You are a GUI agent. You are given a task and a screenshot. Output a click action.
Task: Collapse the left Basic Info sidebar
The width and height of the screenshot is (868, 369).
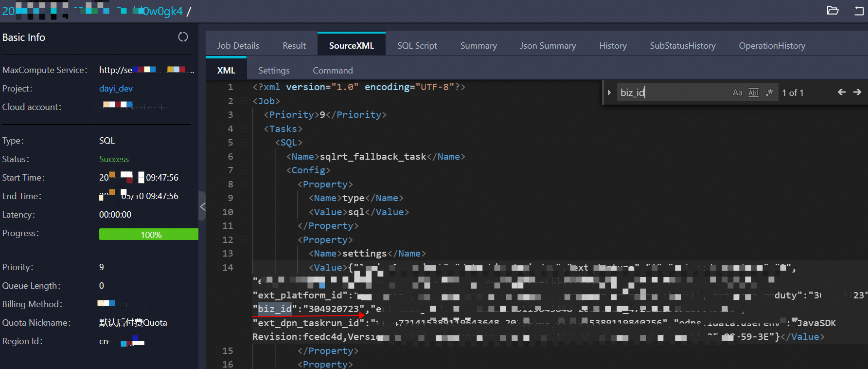pyautogui.click(x=202, y=206)
